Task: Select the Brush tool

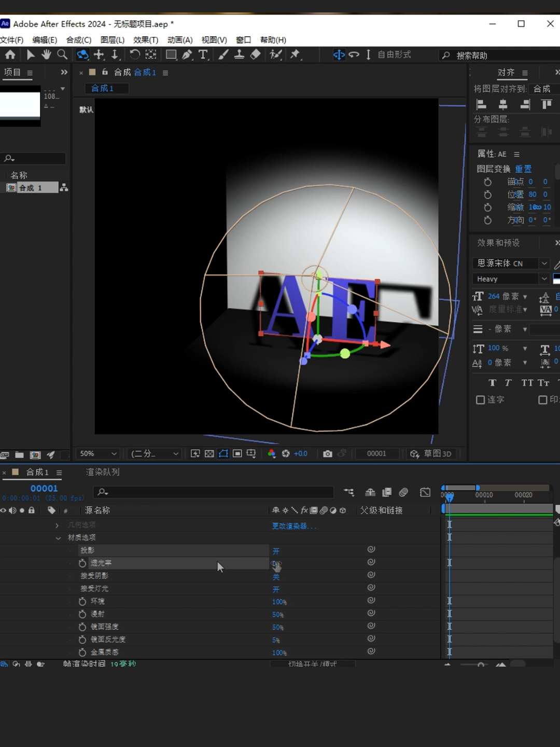Action: point(223,54)
